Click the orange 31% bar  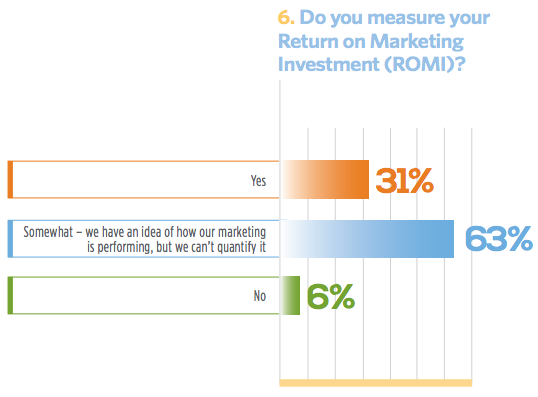(325, 179)
